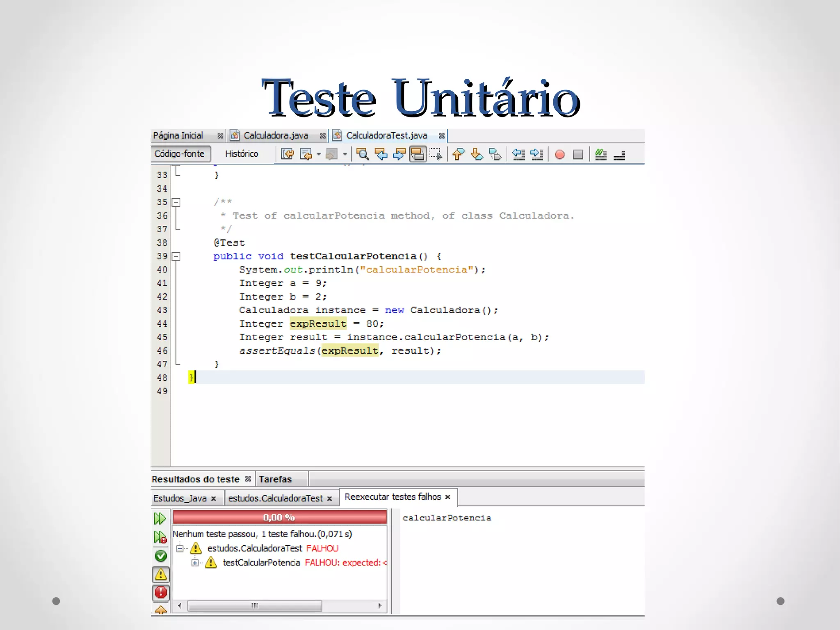Select the Estudos_Java results tab

coord(180,498)
